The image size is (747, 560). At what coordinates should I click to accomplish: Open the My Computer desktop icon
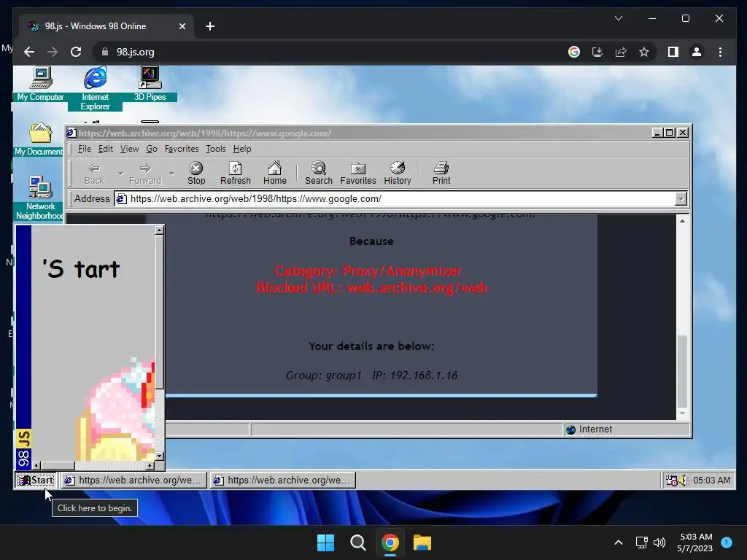[41, 84]
